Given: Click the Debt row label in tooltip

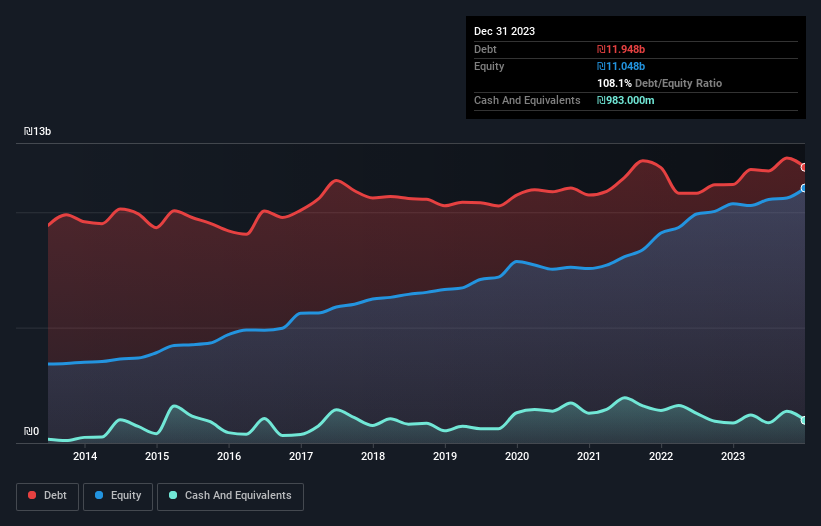Looking at the screenshot, I should click(x=485, y=49).
